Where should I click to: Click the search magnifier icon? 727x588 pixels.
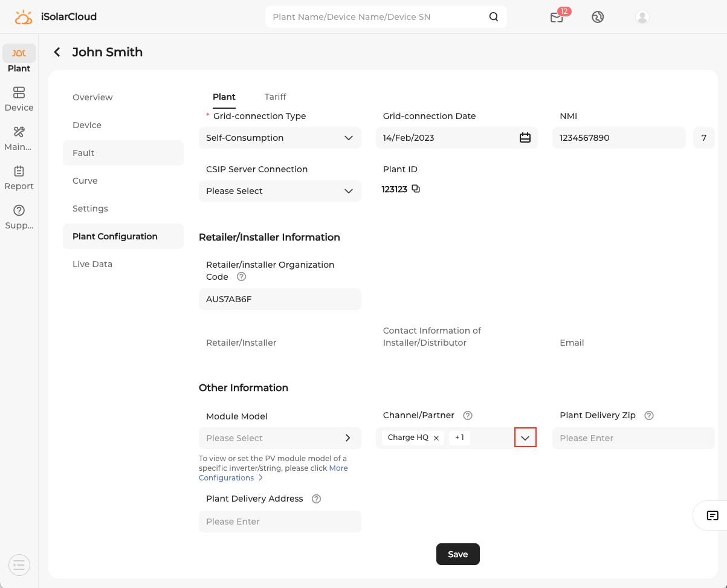point(494,17)
